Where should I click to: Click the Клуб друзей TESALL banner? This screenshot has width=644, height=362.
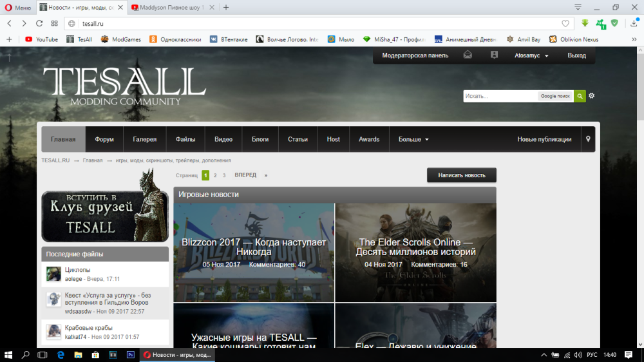[105, 216]
